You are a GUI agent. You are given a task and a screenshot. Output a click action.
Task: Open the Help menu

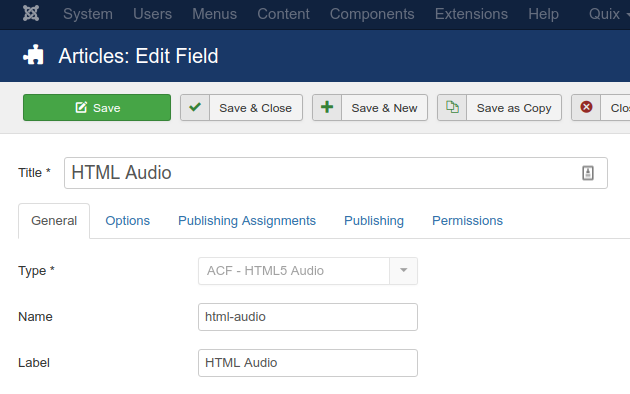coord(543,14)
